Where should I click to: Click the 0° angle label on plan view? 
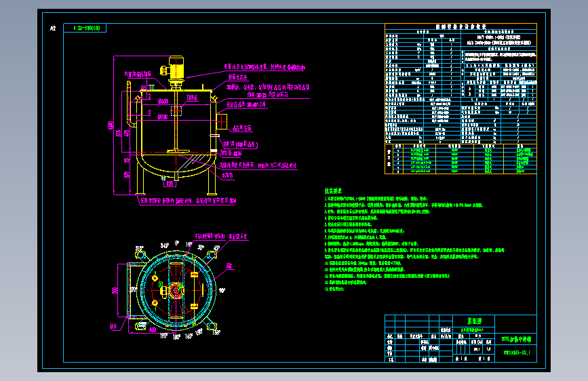tap(177, 243)
